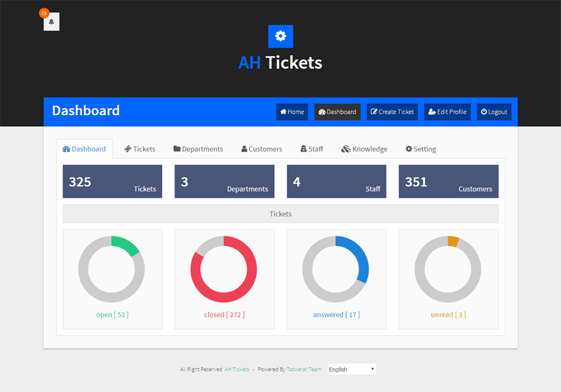561x392 pixels.
Task: Open the Dashboard button in blue bar
Action: [x=337, y=112]
